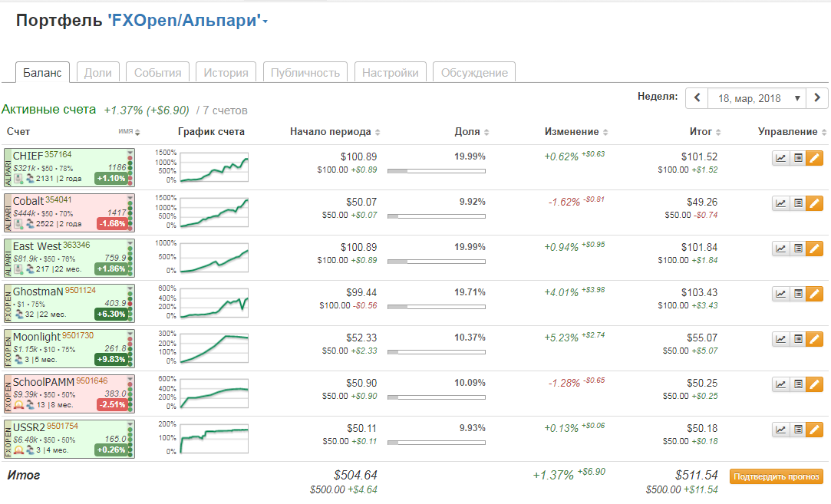Expand the portfolio name 'FXOpen/Альпари' dropdown
831x504 pixels.
point(265,22)
